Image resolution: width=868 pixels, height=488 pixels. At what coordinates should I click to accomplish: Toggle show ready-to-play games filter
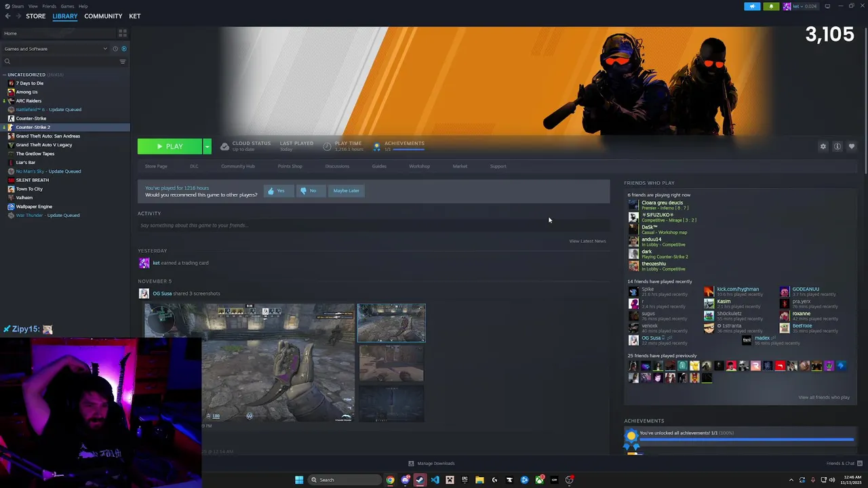tap(123, 49)
